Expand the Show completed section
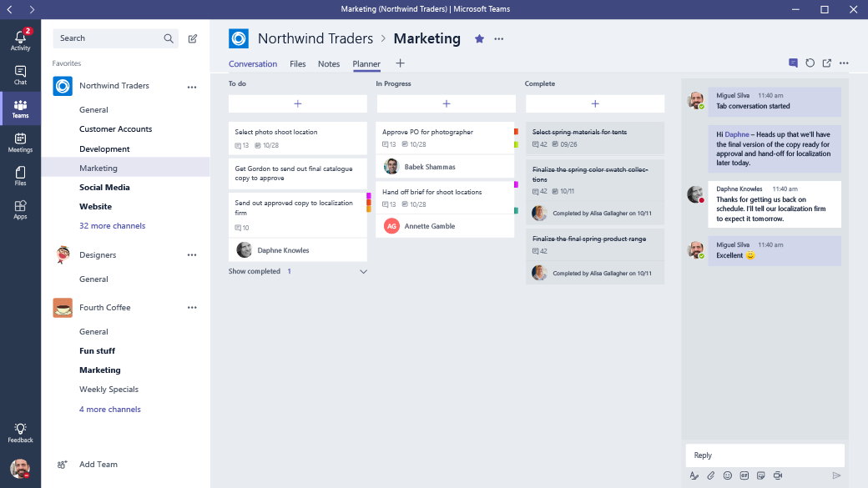 tap(363, 271)
